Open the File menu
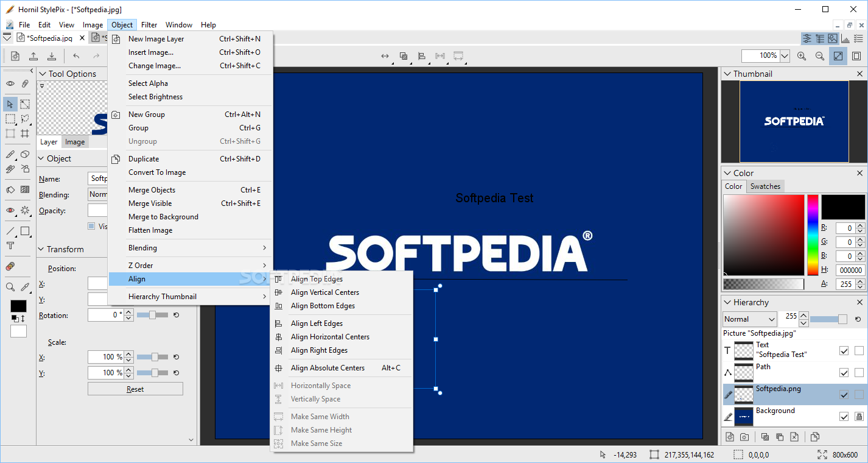 (24, 25)
